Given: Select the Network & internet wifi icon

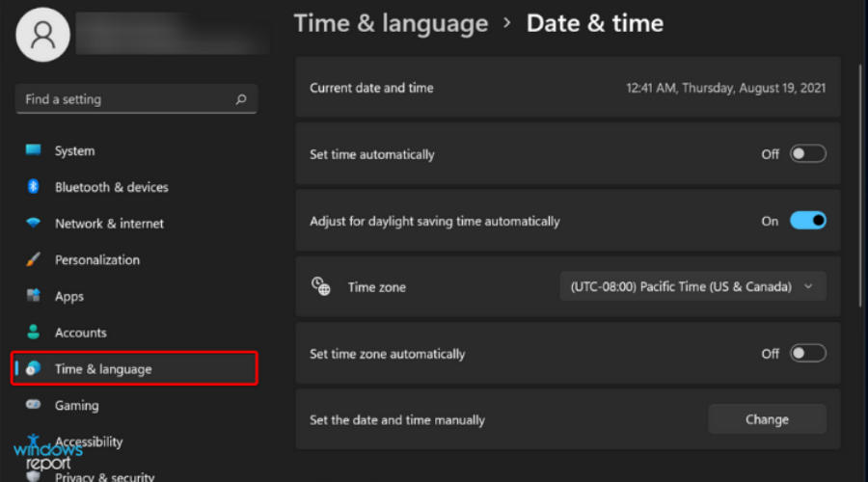Looking at the screenshot, I should pos(34,223).
